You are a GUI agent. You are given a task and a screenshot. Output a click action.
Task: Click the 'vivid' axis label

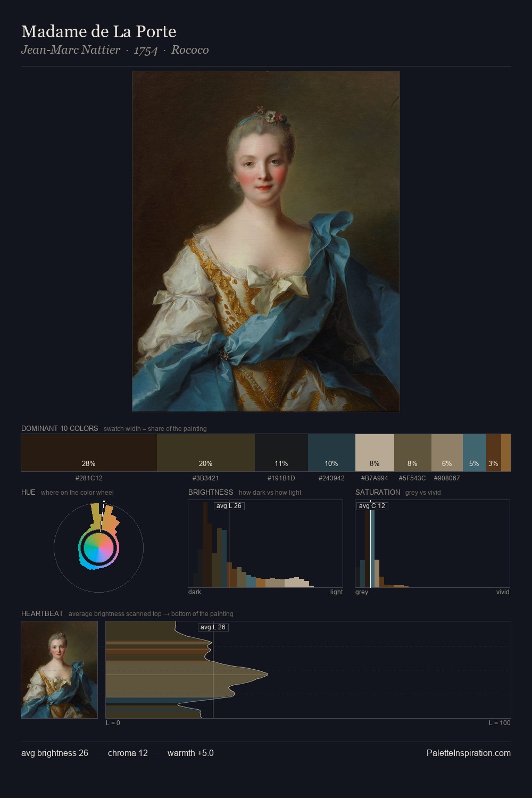[x=503, y=592]
